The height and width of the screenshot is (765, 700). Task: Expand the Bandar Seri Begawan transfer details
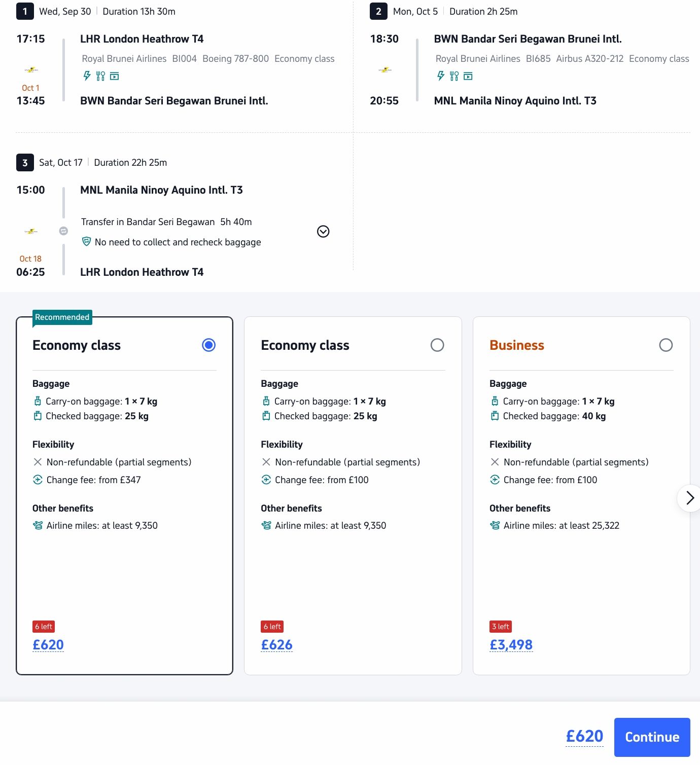(323, 232)
